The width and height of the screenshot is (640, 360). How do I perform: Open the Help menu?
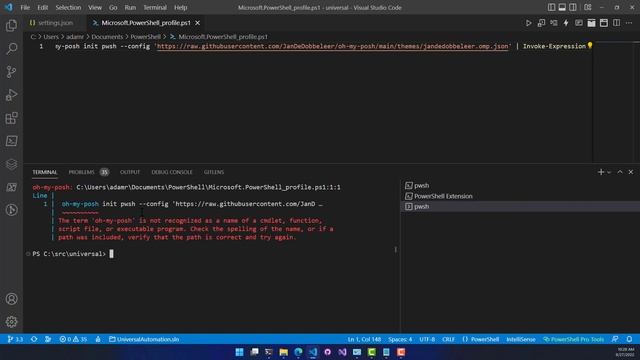[180, 7]
